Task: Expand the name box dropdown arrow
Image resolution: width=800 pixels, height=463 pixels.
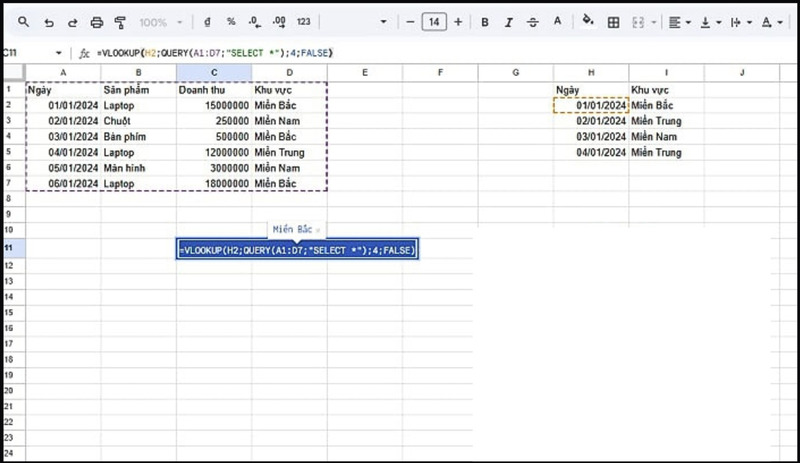Action: (x=59, y=53)
